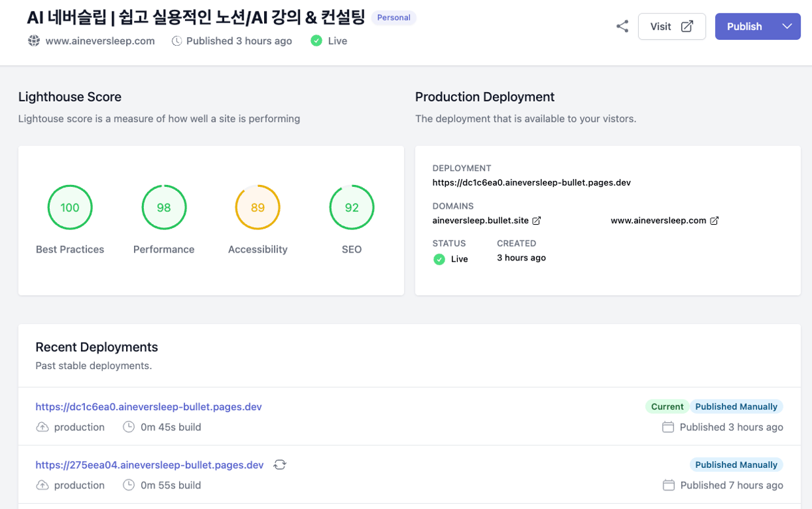Expand the Publish dropdown arrow

(x=787, y=27)
